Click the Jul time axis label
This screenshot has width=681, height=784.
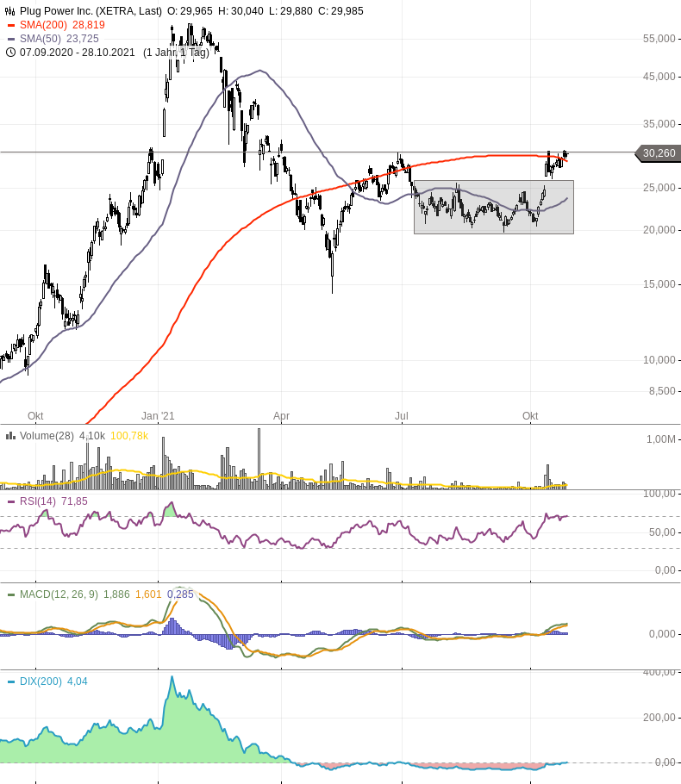402,416
